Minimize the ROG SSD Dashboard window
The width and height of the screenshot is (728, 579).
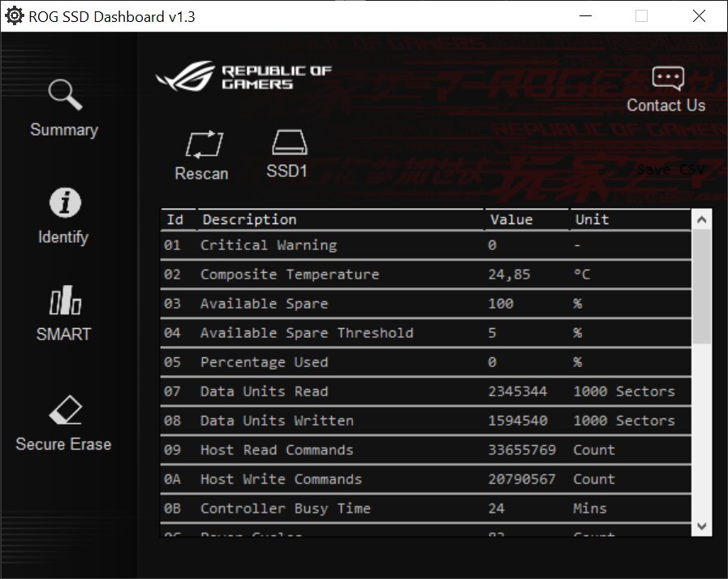click(x=586, y=16)
